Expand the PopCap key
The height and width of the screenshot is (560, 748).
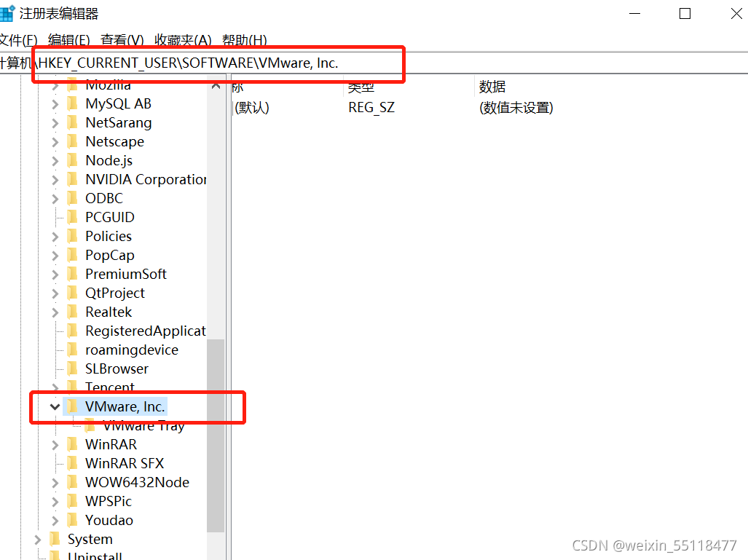tap(55, 256)
